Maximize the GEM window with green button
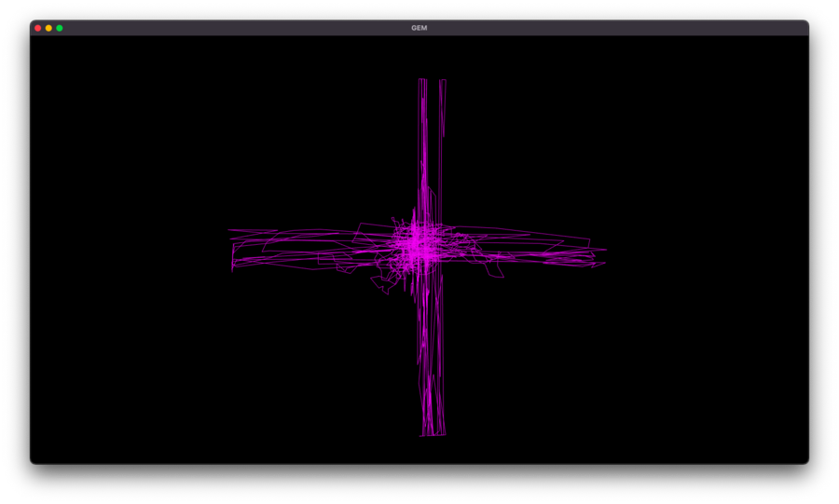The image size is (839, 504). point(60,28)
